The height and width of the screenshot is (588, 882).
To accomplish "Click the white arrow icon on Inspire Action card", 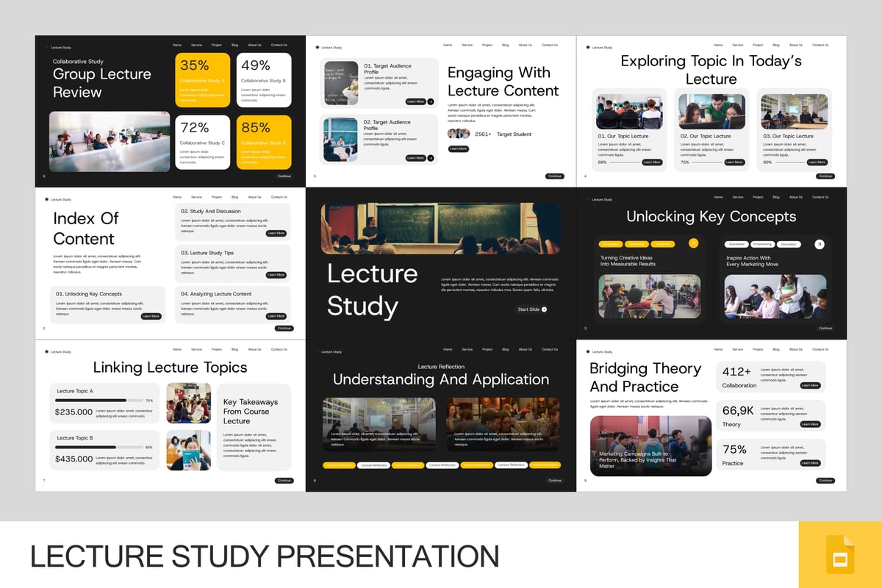I will coord(820,244).
